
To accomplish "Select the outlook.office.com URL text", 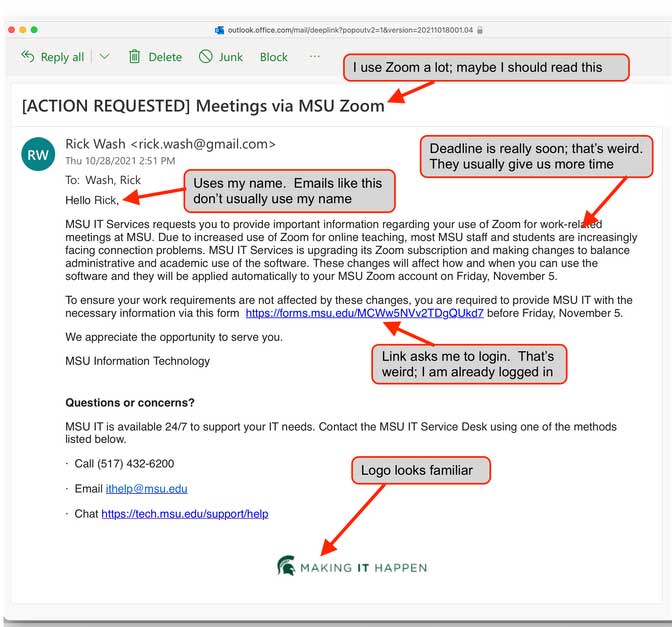I will 350,30.
